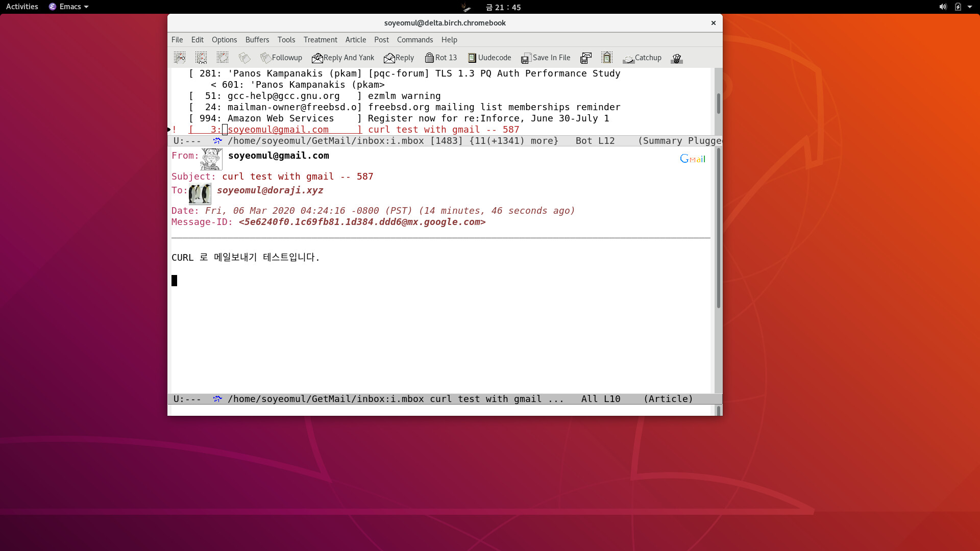Click the battery icon in system tray
The height and width of the screenshot is (551, 980).
[958, 7]
